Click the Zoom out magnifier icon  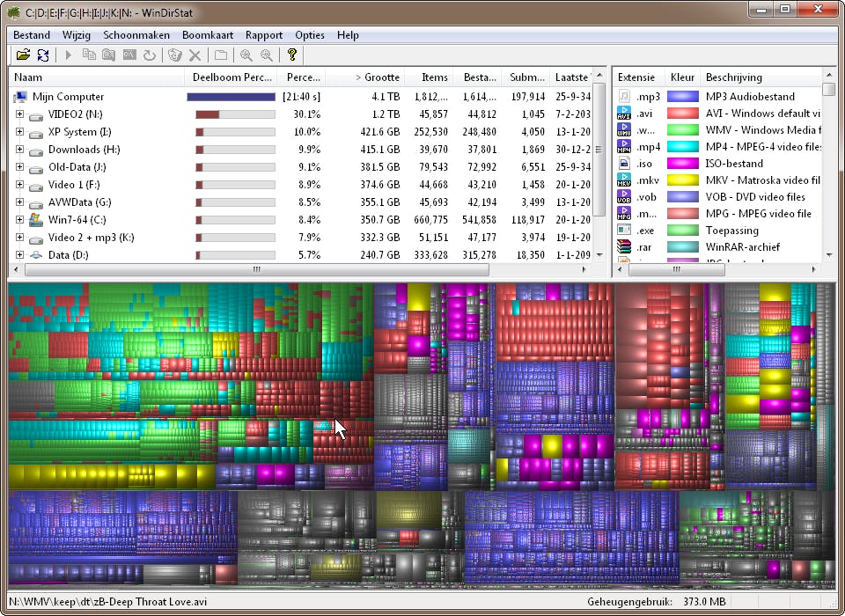(266, 55)
